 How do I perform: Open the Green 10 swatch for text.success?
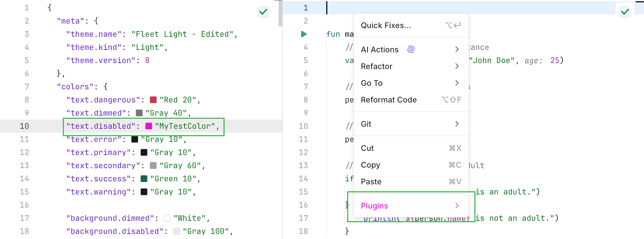[144, 179]
